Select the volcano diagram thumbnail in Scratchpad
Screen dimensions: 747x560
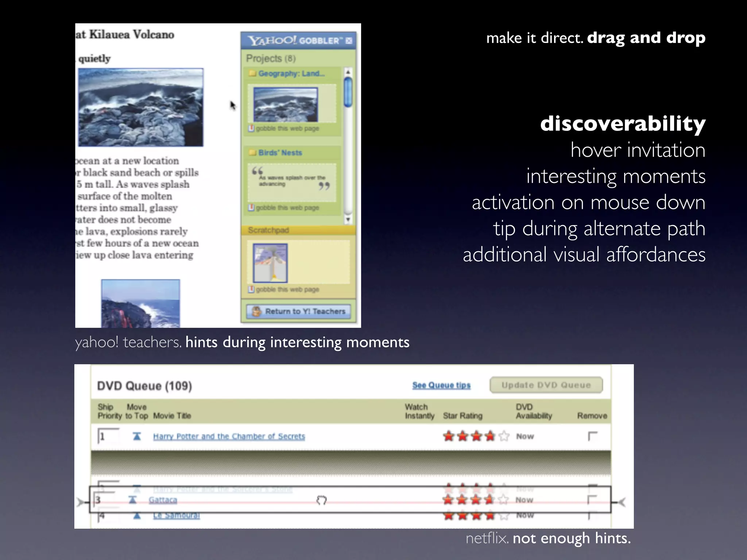click(x=270, y=263)
